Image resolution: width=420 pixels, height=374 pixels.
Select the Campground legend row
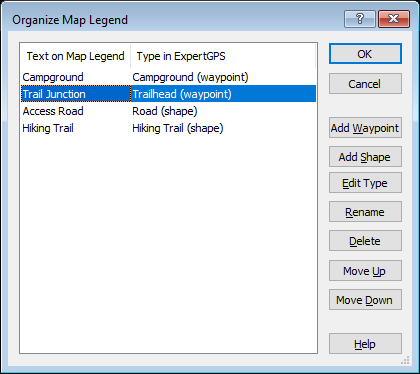click(x=168, y=77)
